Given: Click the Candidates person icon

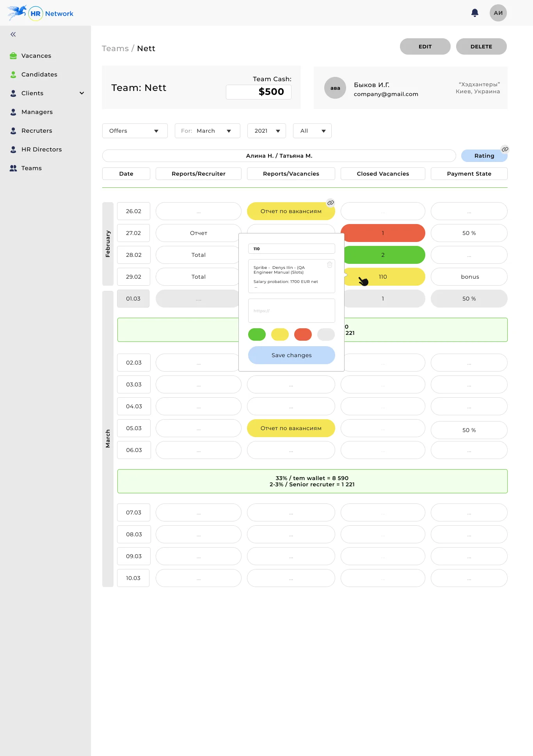Looking at the screenshot, I should (x=13, y=75).
